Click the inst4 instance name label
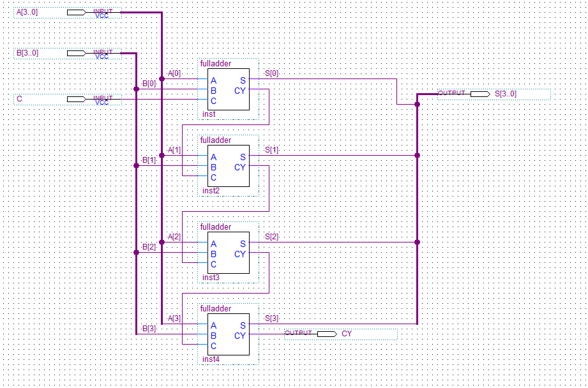Image resolution: width=588 pixels, height=388 pixels. tap(211, 359)
